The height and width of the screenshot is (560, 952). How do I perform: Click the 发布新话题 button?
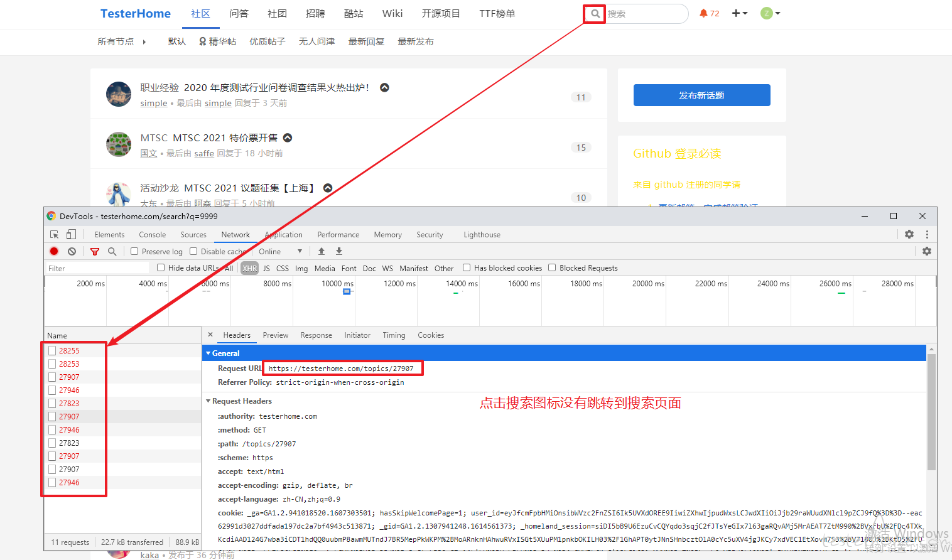pos(702,95)
